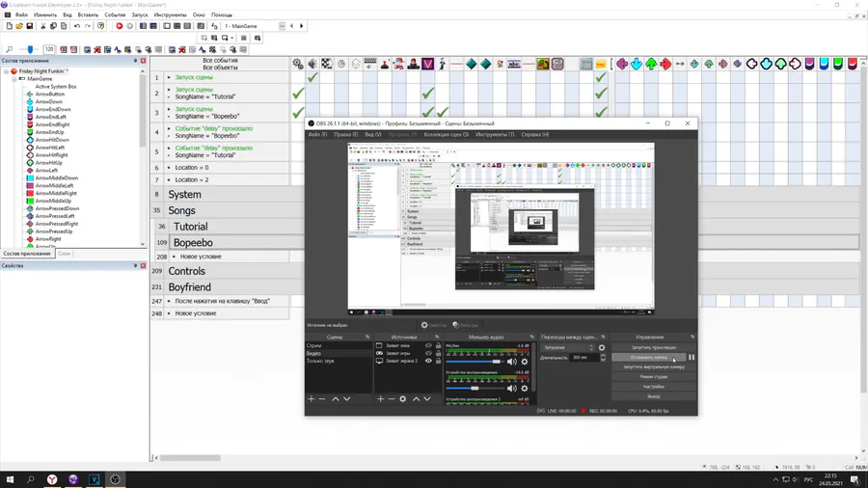Open the События menu

[115, 14]
